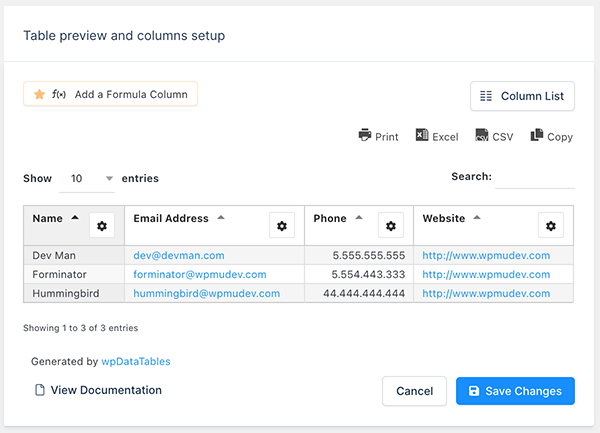Sort by Email Address column arrow

(221, 218)
